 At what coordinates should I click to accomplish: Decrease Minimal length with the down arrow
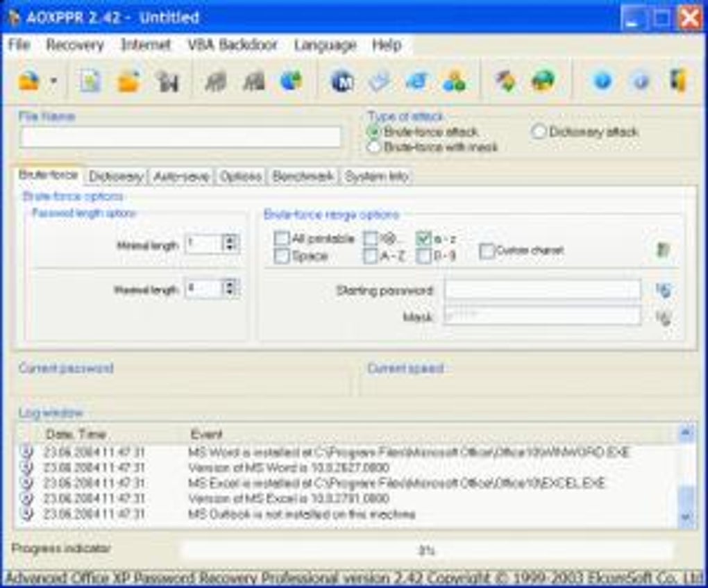230,247
